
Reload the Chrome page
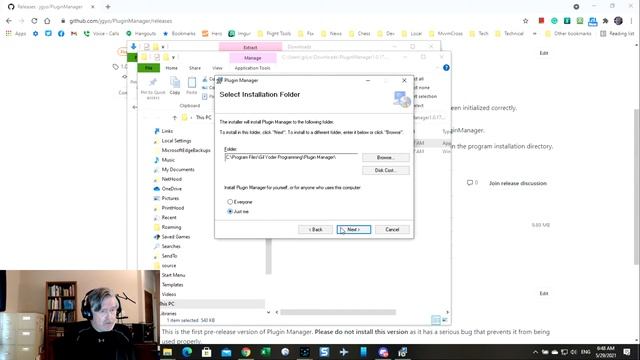tap(34, 21)
